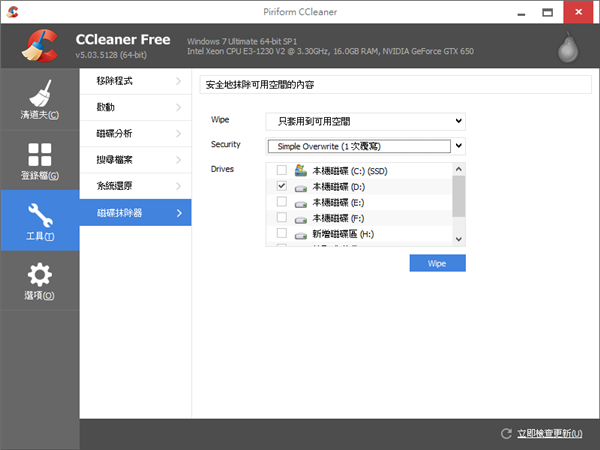The height and width of the screenshot is (450, 600).
Task: Click the E: drive icon
Action: tap(301, 204)
